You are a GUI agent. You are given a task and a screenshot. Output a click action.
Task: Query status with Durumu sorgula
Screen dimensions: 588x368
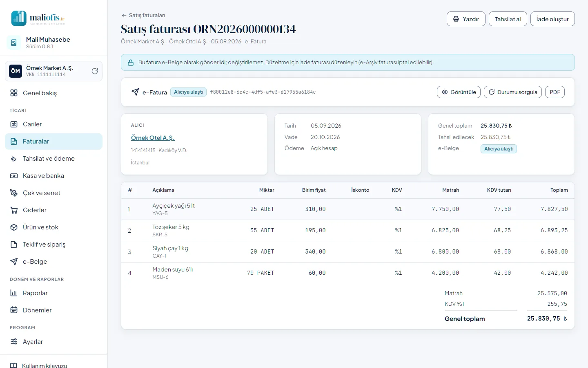pyautogui.click(x=513, y=92)
